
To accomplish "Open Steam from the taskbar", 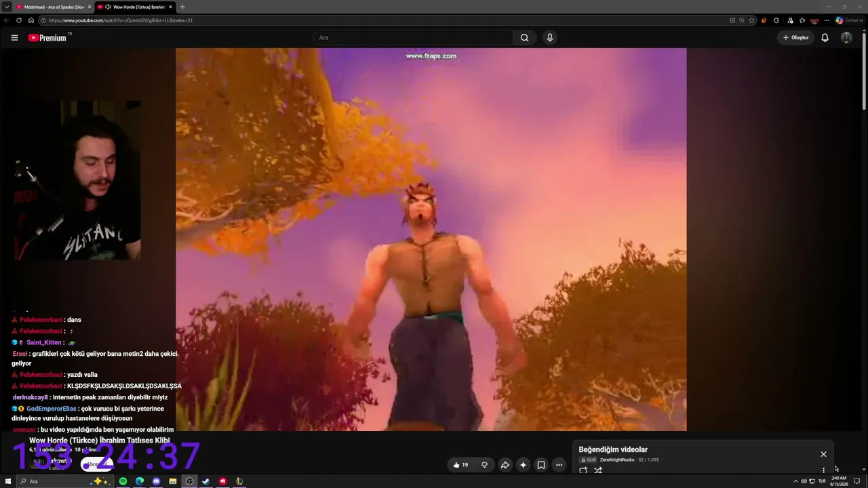I will (205, 481).
